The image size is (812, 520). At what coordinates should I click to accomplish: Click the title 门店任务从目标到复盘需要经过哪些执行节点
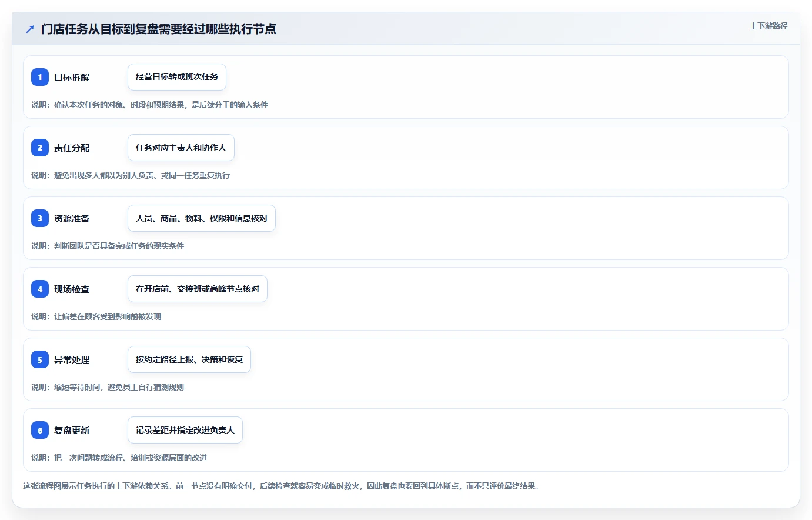[159, 29]
